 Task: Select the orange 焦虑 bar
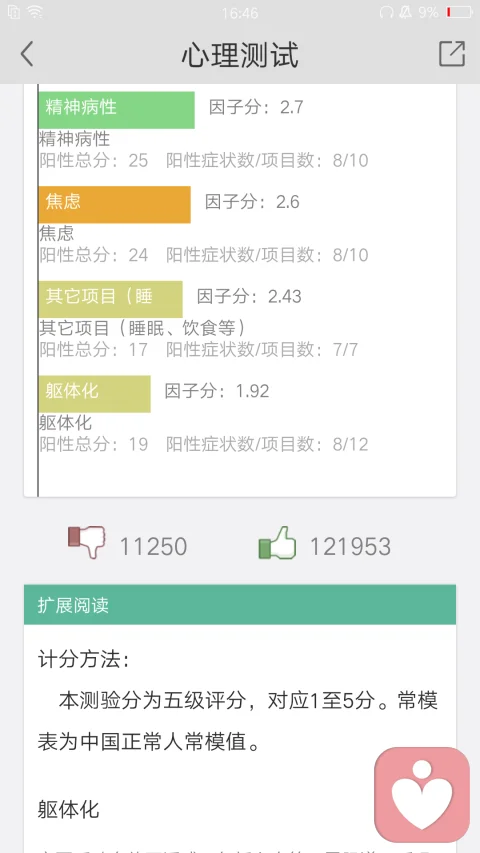coord(114,205)
